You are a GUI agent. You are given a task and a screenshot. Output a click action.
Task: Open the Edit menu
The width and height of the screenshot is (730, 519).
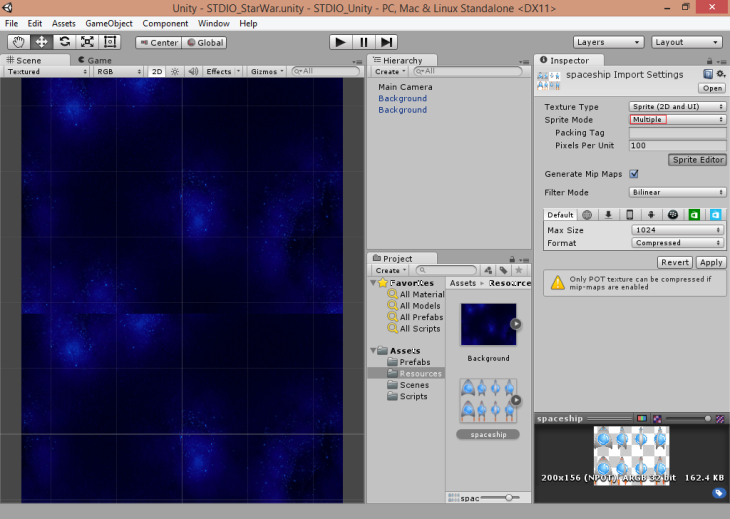pos(35,23)
